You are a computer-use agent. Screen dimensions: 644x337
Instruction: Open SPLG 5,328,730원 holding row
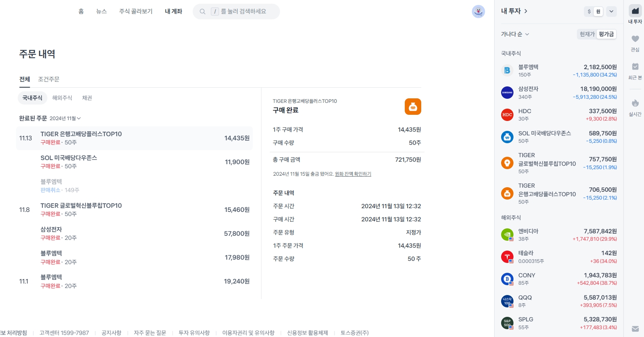559,323
